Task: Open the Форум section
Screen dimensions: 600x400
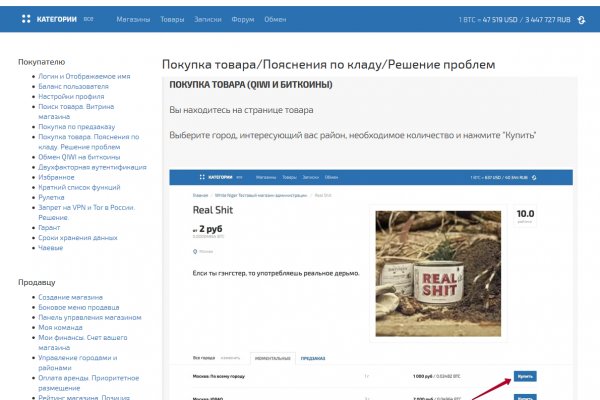Action: click(x=243, y=19)
